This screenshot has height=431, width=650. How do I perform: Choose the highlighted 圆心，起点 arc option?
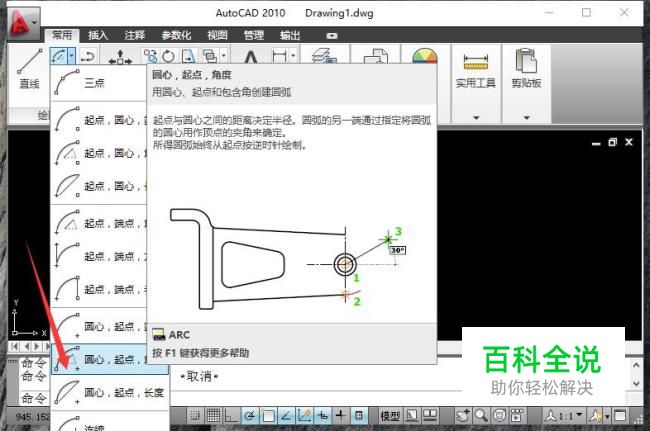(110, 359)
